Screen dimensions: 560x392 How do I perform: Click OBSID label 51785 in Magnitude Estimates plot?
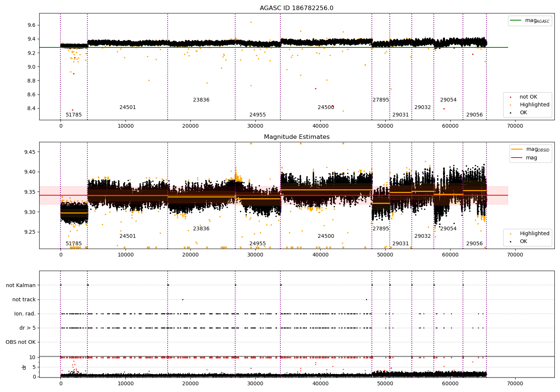[74, 244]
